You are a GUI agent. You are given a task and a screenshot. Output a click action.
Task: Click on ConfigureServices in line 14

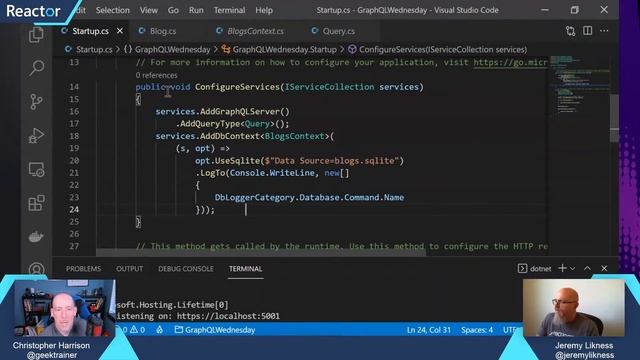(237, 87)
